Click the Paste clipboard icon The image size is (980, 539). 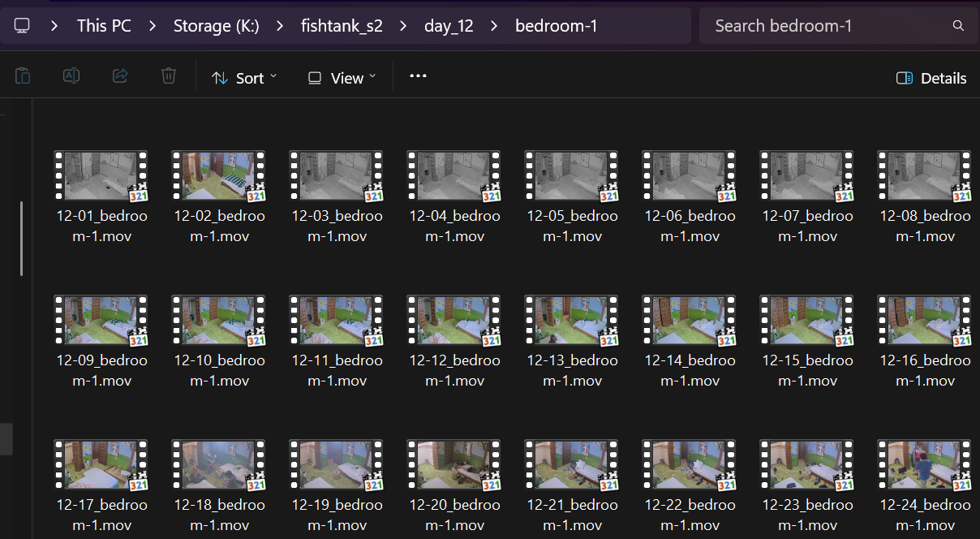click(x=23, y=76)
